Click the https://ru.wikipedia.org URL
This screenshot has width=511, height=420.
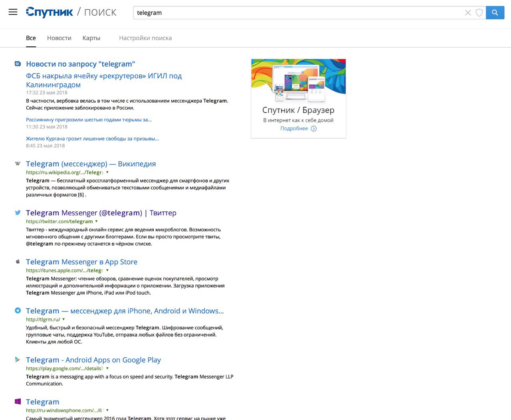tap(65, 172)
